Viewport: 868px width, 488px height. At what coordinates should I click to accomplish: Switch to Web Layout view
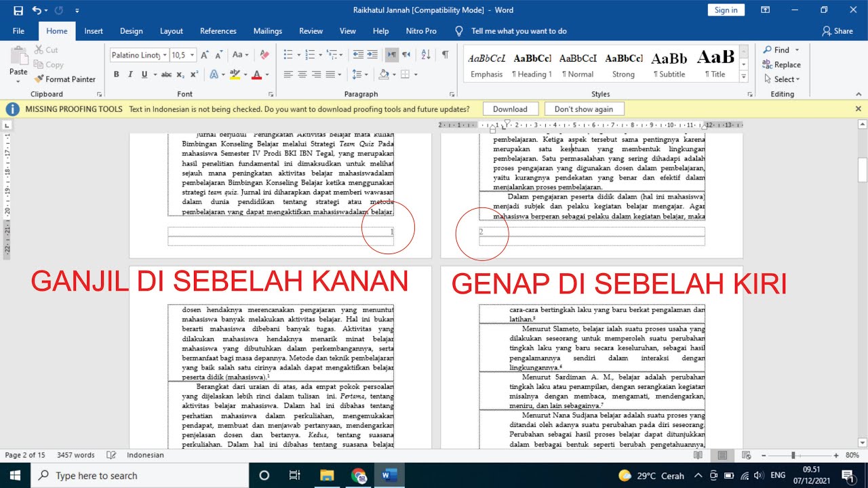point(747,455)
